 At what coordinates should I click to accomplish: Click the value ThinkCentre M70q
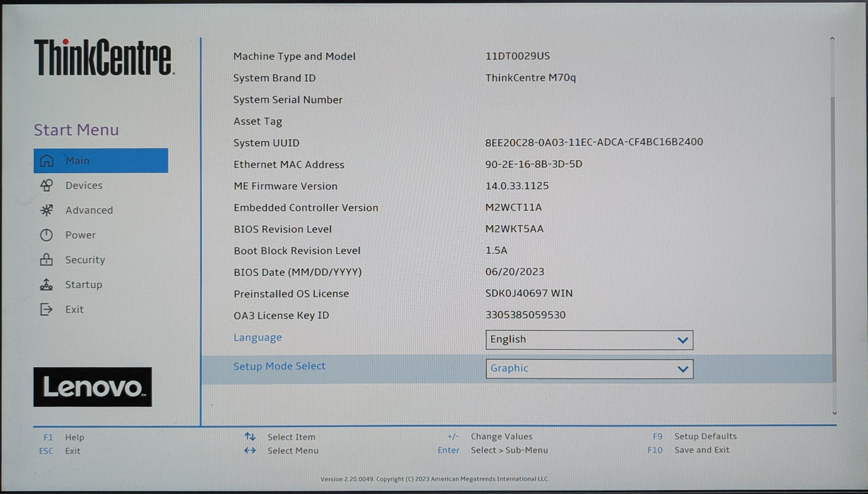pos(531,78)
